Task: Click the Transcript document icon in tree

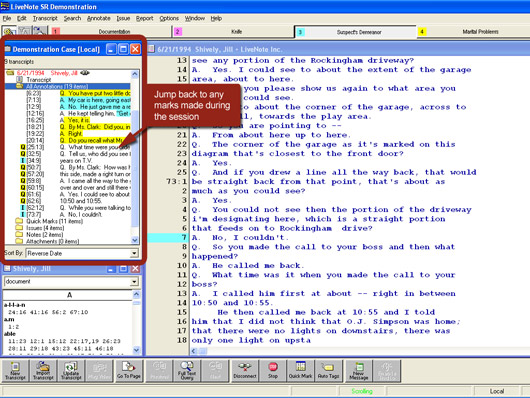Action: [x=20, y=79]
